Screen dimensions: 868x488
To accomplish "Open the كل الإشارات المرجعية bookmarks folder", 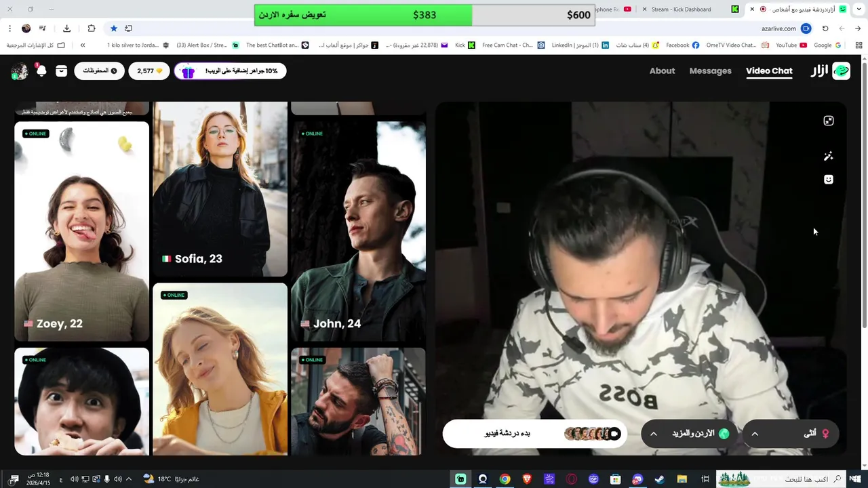I will pyautogui.click(x=35, y=45).
